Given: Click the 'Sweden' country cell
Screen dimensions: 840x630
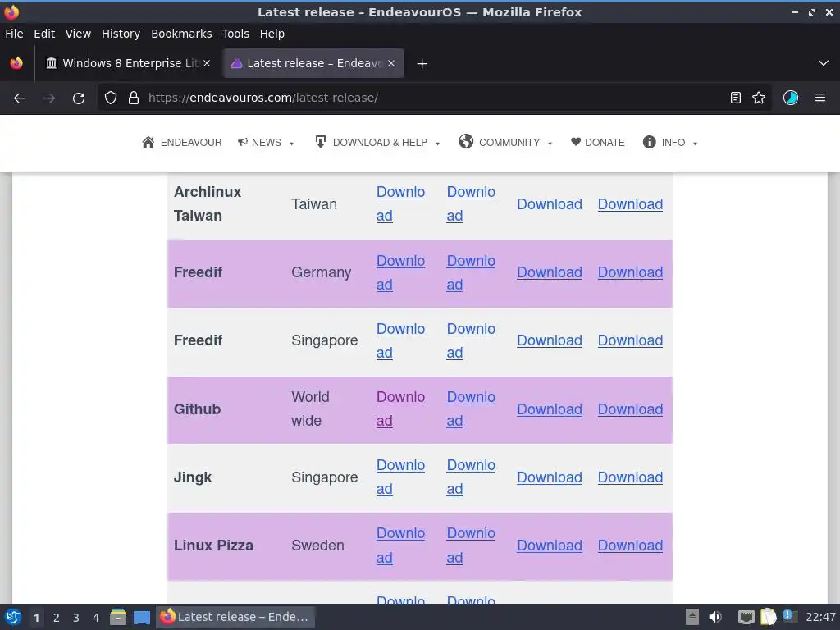Looking at the screenshot, I should pos(317,546).
